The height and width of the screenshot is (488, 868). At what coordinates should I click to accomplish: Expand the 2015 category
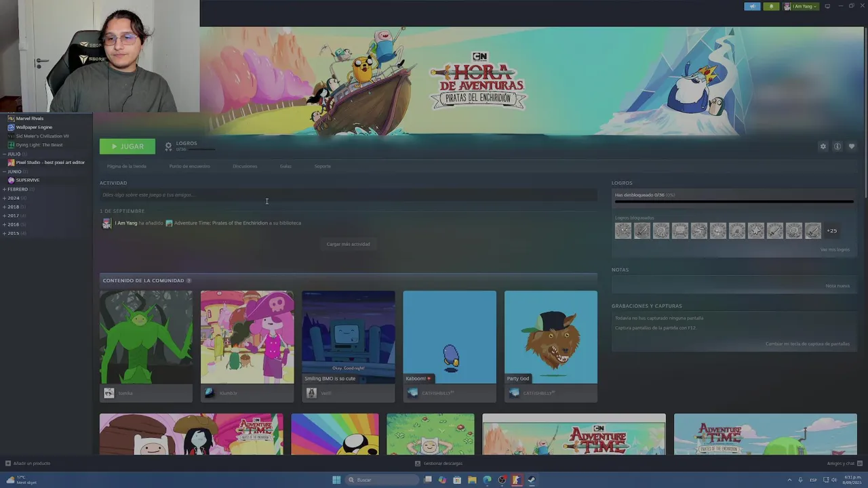[x=4, y=233]
